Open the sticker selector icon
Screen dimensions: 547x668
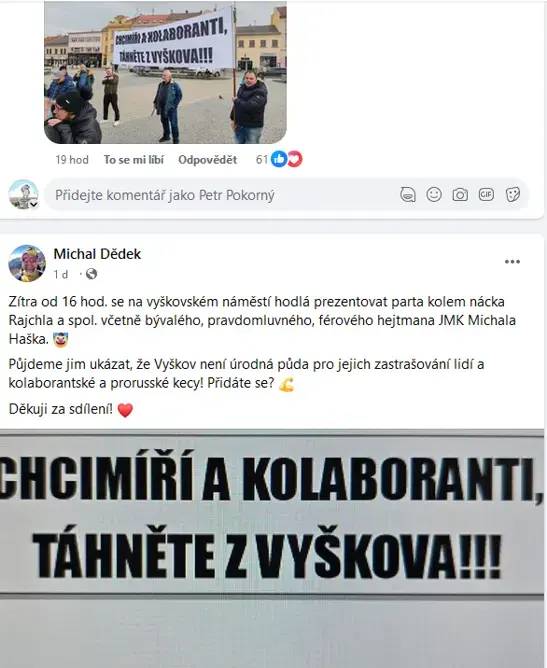(512, 195)
